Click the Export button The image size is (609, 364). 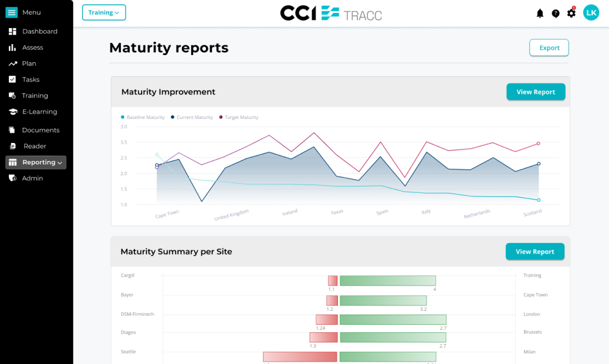pyautogui.click(x=549, y=47)
